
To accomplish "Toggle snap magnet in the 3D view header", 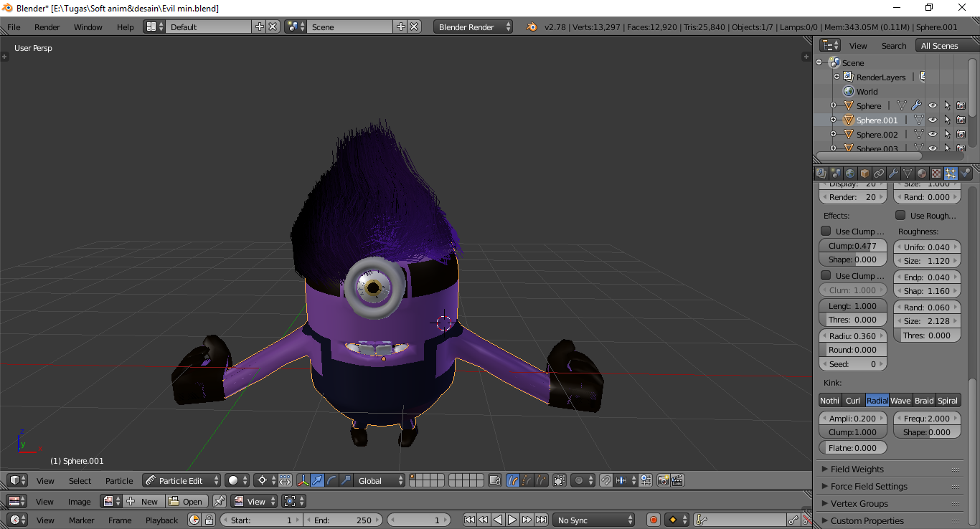I will pyautogui.click(x=606, y=481).
